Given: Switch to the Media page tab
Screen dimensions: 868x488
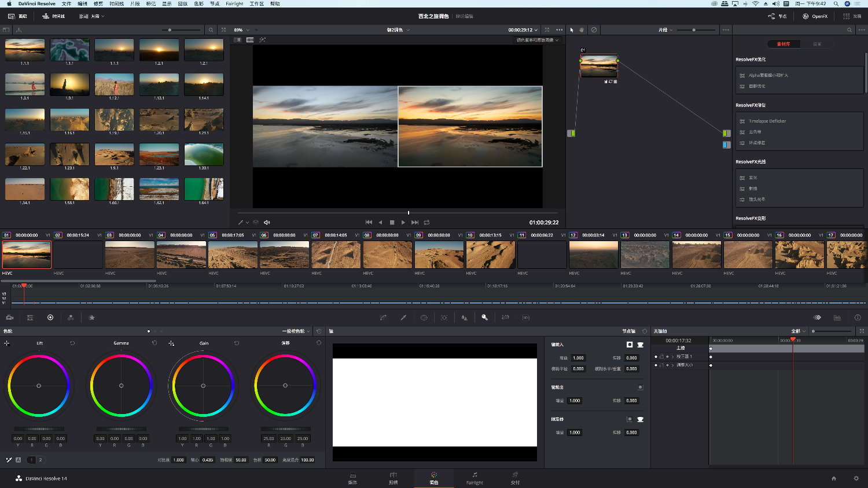Looking at the screenshot, I should coord(352,478).
